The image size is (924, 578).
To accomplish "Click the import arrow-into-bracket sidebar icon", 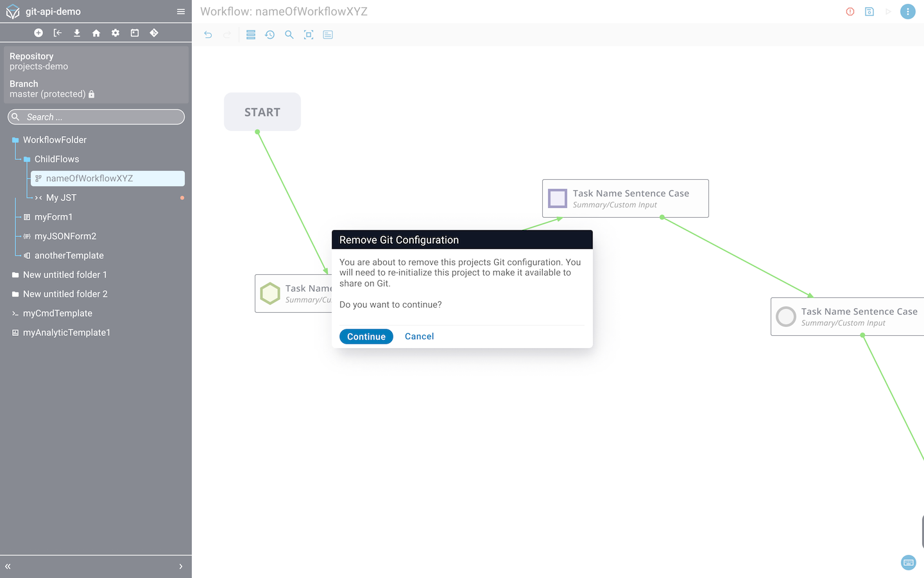I will coord(58,33).
